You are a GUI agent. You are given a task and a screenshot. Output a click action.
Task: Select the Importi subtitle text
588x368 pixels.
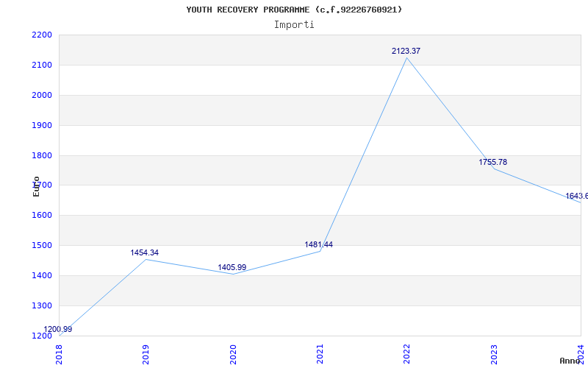(x=294, y=25)
